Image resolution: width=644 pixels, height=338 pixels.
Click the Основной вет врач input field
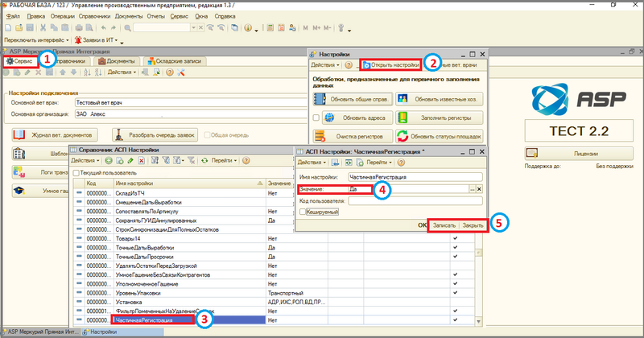click(192, 103)
